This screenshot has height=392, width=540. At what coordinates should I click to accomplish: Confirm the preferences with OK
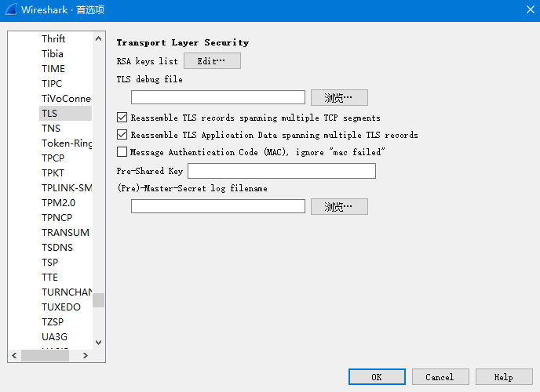coord(377,377)
